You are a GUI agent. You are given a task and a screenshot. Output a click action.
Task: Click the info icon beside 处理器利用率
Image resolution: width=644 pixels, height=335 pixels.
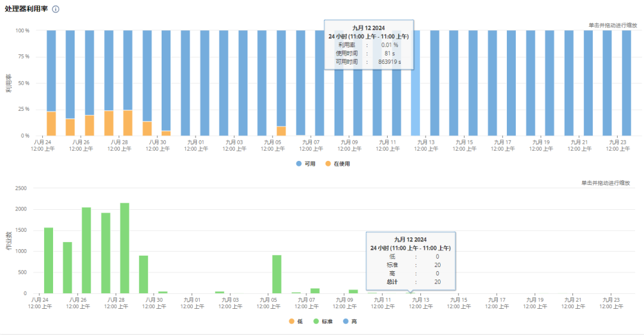coord(55,9)
